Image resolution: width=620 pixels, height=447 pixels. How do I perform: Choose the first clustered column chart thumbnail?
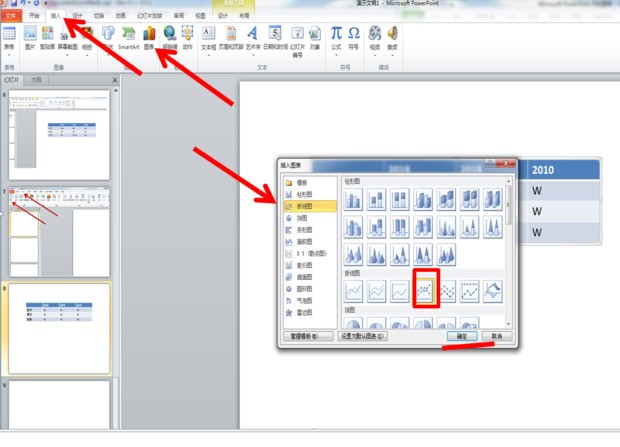coord(354,199)
